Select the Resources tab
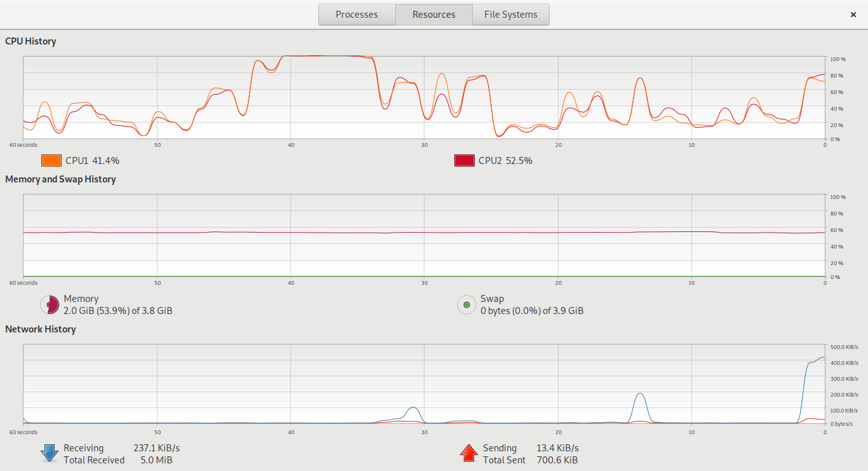Image resolution: width=868 pixels, height=471 pixels. click(x=433, y=15)
